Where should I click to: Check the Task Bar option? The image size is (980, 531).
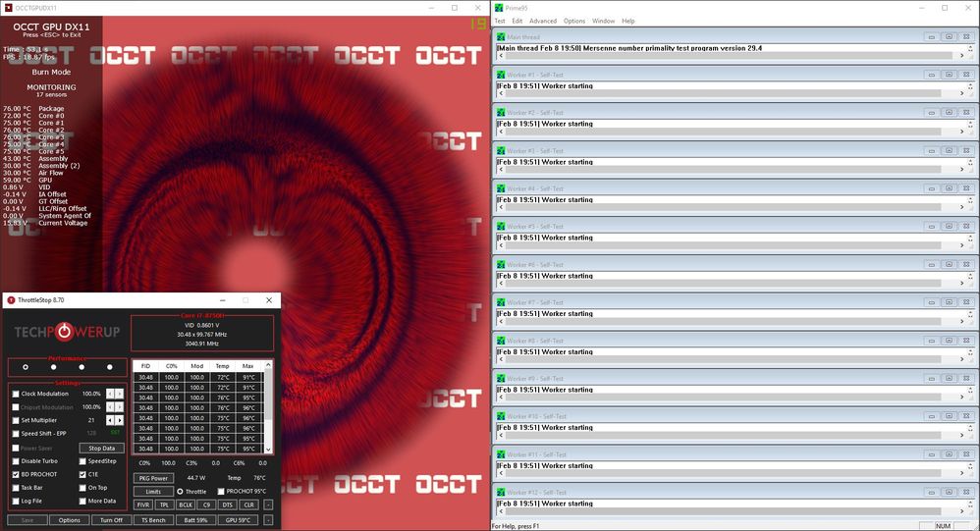coord(16,488)
